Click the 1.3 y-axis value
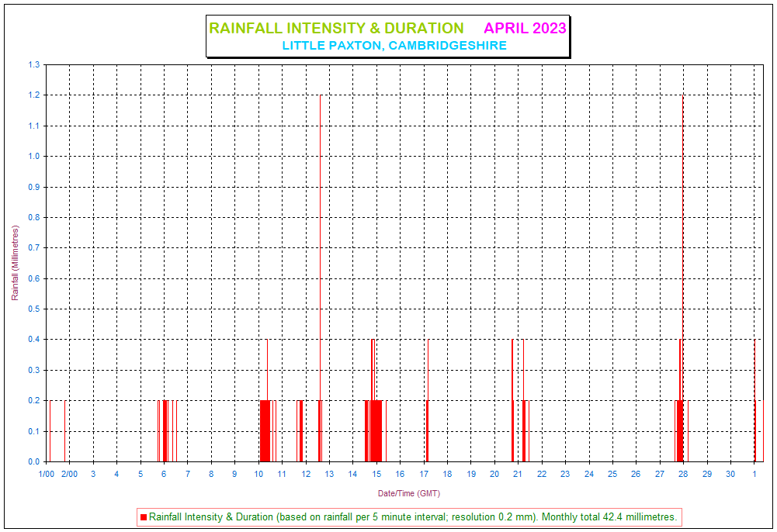777x532 pixels. [33, 65]
